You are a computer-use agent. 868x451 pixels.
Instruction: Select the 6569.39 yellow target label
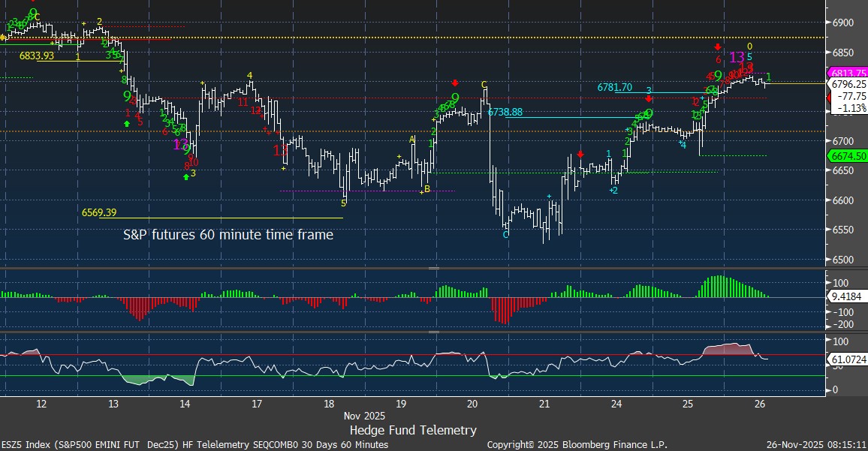pyautogui.click(x=101, y=212)
